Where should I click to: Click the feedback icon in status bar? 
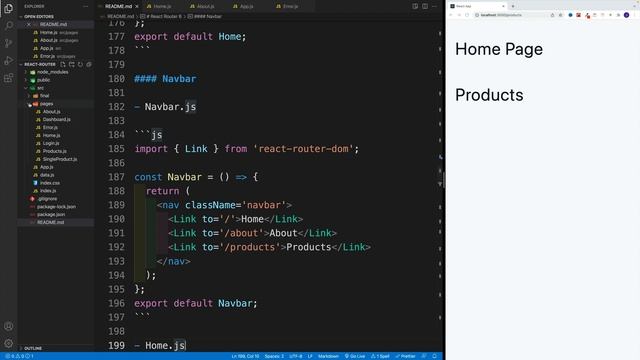[x=424, y=356]
